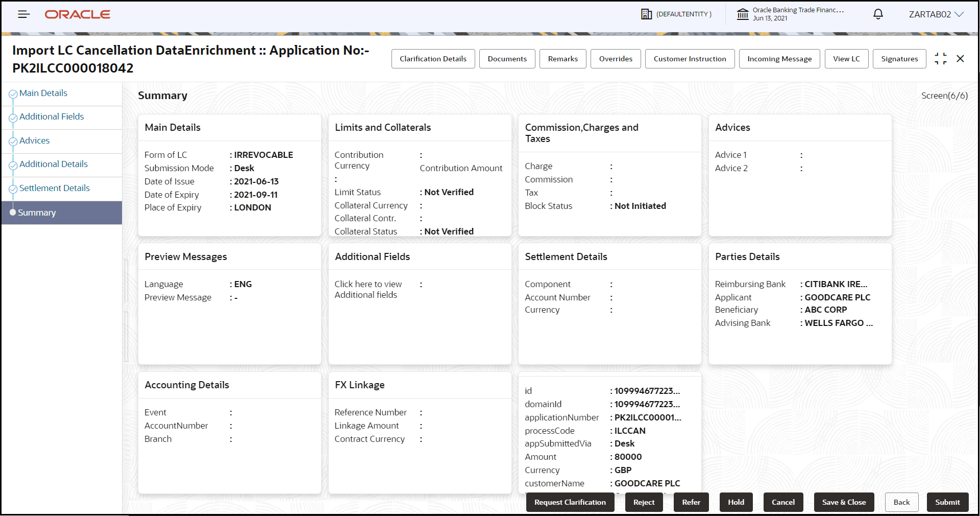Open the notifications bell
980x516 pixels.
pos(878,14)
